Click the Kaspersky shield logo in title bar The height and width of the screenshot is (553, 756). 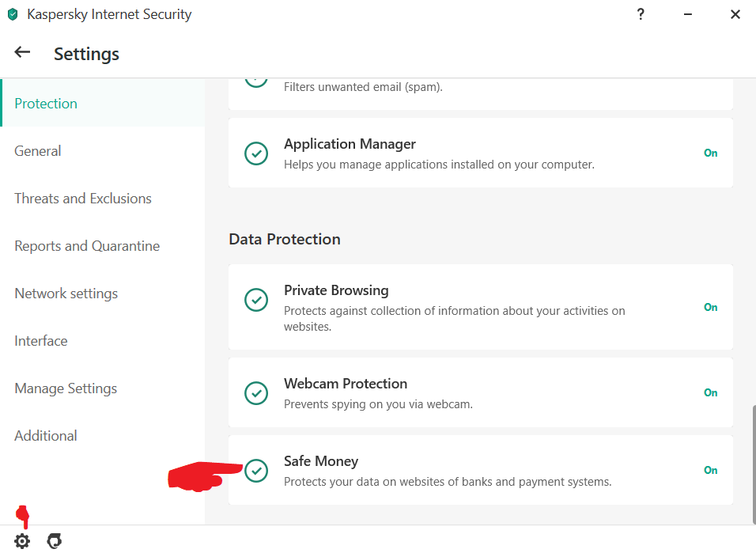coord(13,14)
